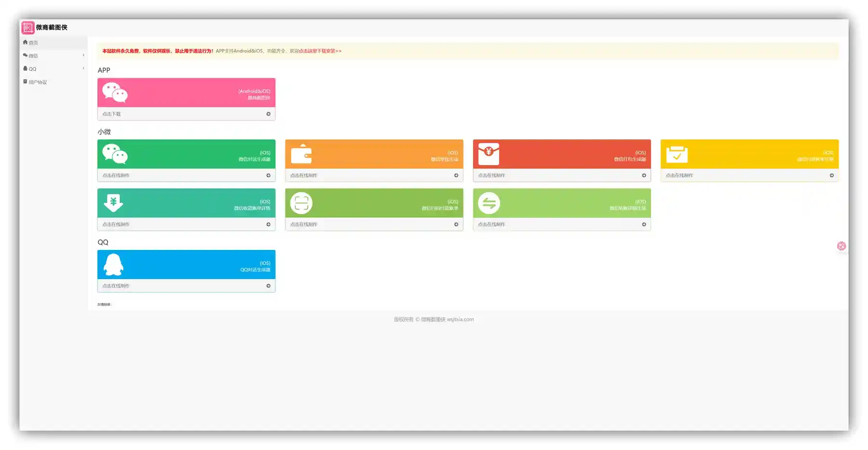
Task: Go to 首页 in the sidebar
Action: pos(33,43)
